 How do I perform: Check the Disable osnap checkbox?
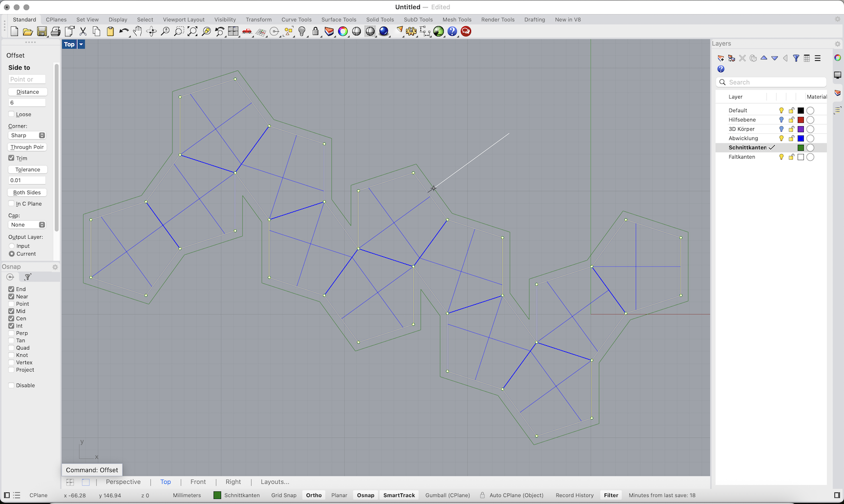pos(12,385)
